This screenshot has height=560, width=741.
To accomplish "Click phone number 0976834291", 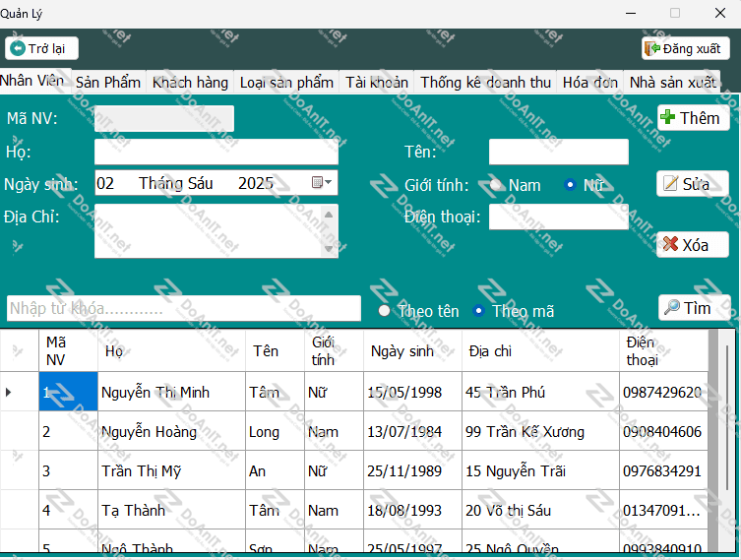I will click(x=664, y=470).
